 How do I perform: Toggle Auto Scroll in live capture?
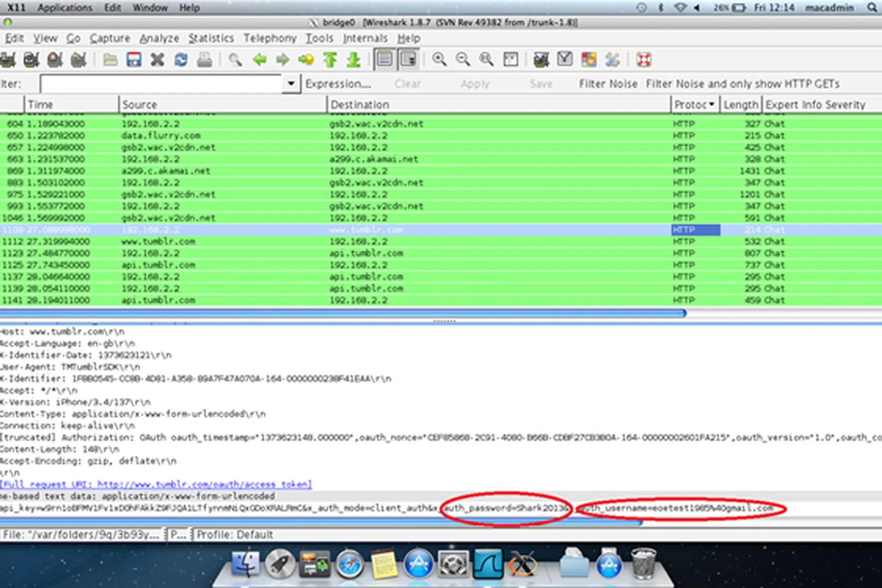coord(408,60)
